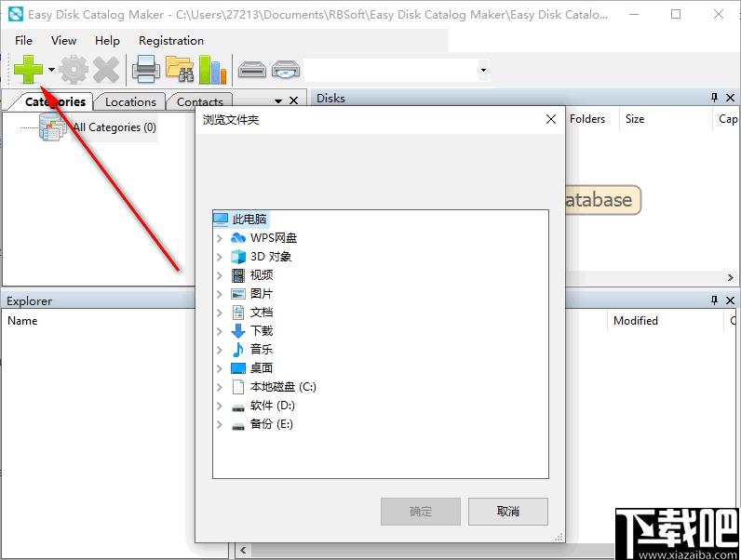This screenshot has height=560, width=741.
Task: Click the green plus Add disk icon
Action: (28, 69)
